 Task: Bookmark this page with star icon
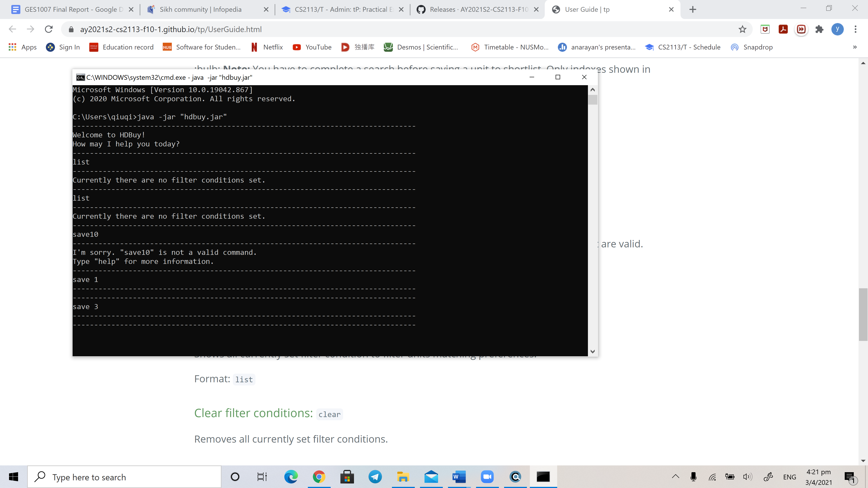(742, 29)
